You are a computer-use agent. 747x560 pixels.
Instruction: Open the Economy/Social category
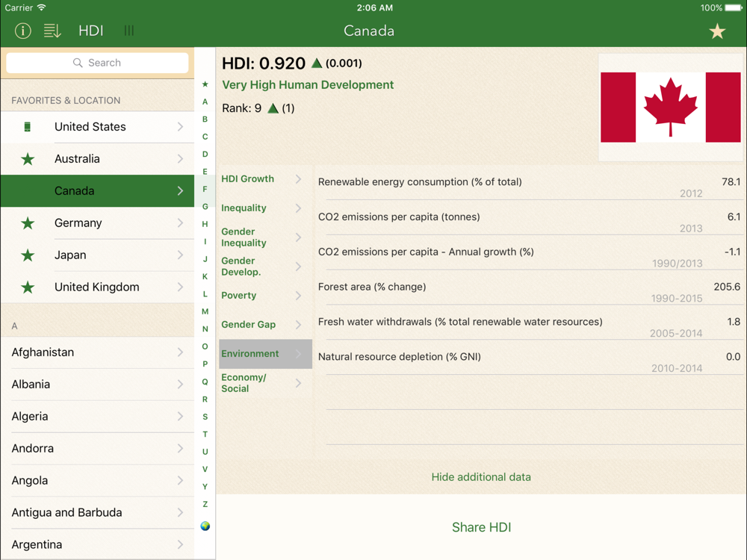[x=265, y=383]
